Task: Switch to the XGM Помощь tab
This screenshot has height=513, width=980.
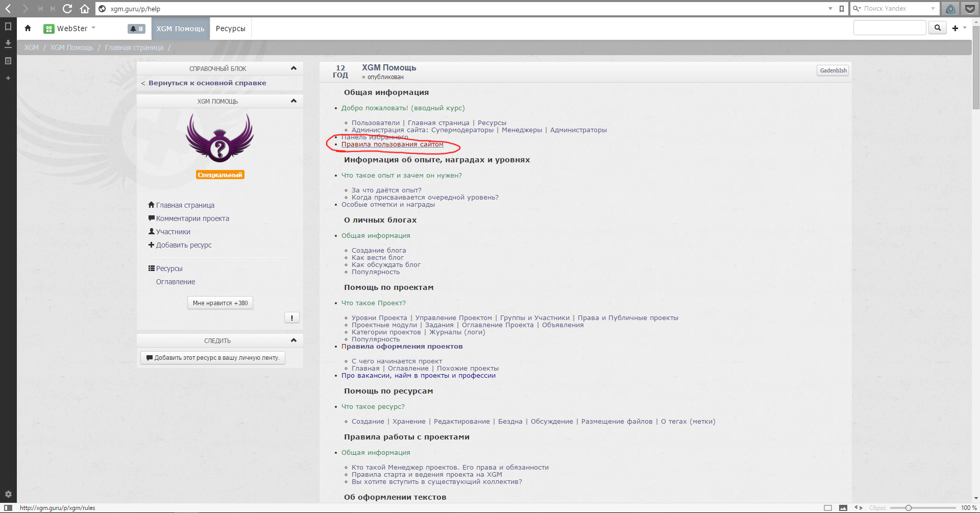Action: [x=180, y=29]
